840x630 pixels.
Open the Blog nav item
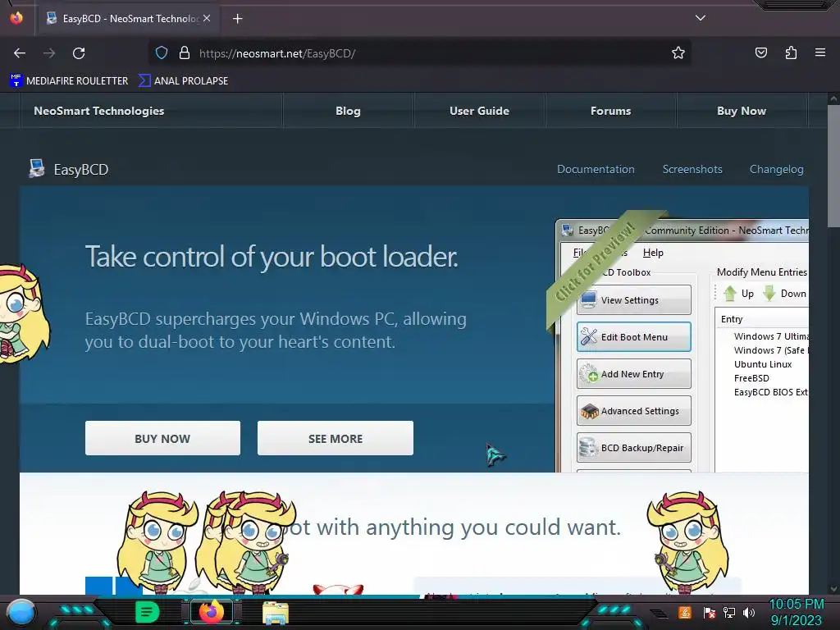[348, 111]
